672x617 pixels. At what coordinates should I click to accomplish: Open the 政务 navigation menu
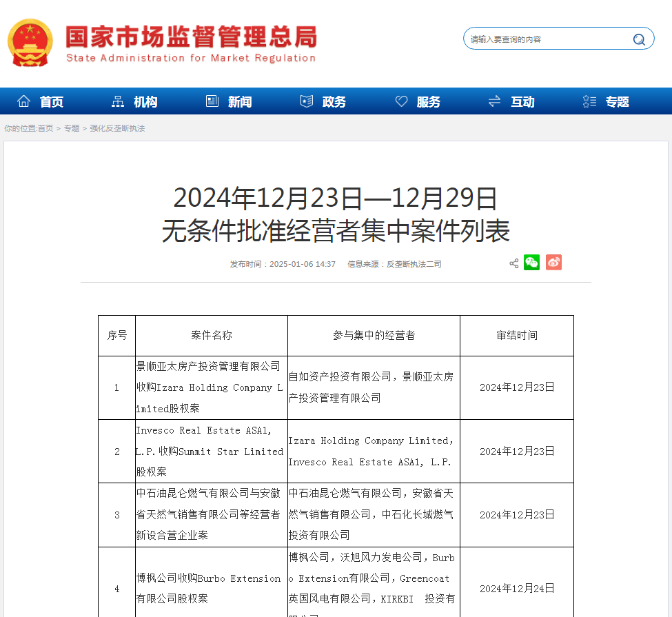click(x=334, y=102)
